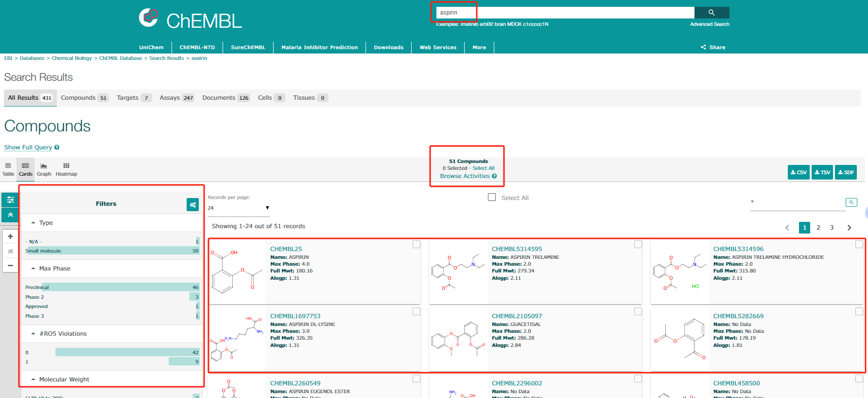
Task: Open the Advanced Search link
Action: pyautogui.click(x=710, y=24)
